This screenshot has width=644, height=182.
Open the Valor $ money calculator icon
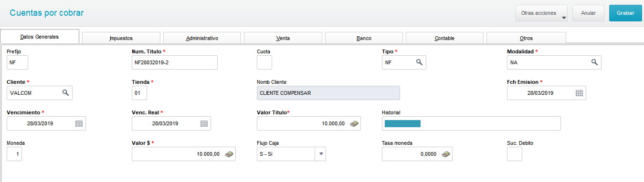(x=229, y=154)
